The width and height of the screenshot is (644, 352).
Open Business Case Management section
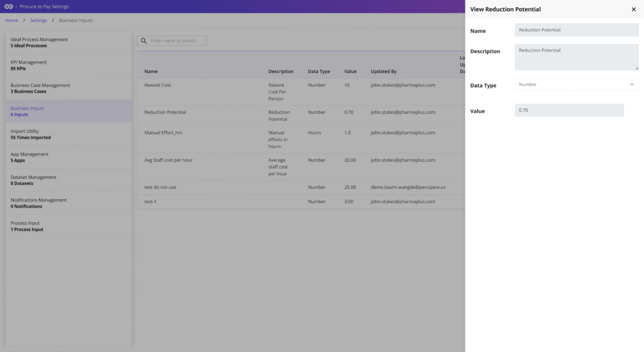[x=68, y=88]
